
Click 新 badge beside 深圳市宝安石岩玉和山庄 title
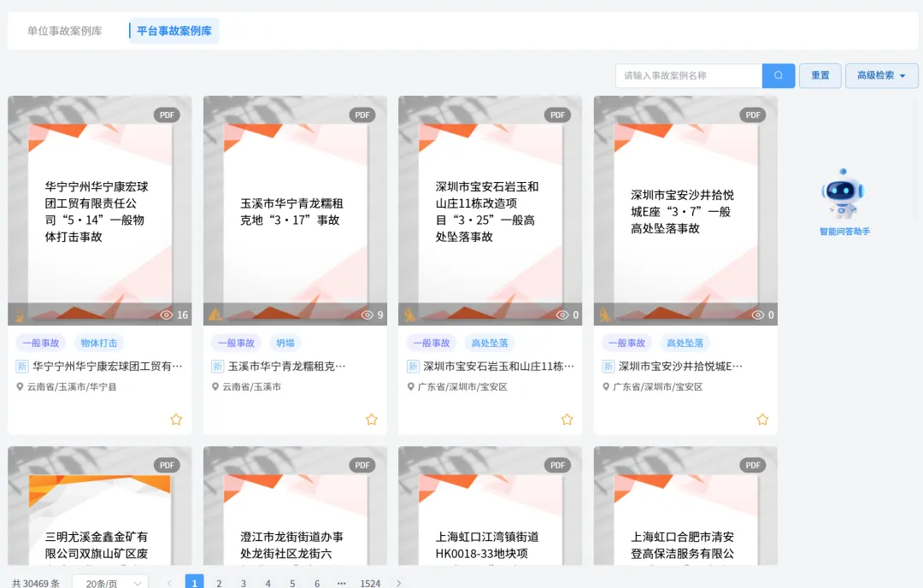coord(413,366)
